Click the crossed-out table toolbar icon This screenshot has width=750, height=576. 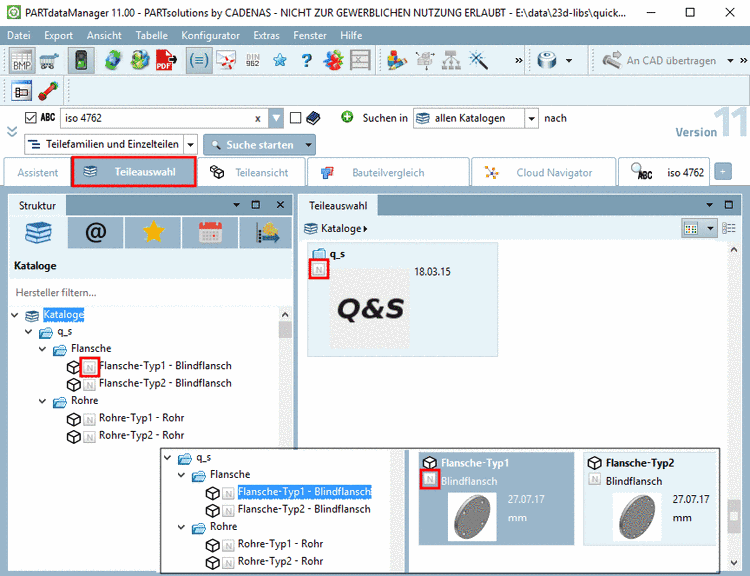[x=360, y=61]
